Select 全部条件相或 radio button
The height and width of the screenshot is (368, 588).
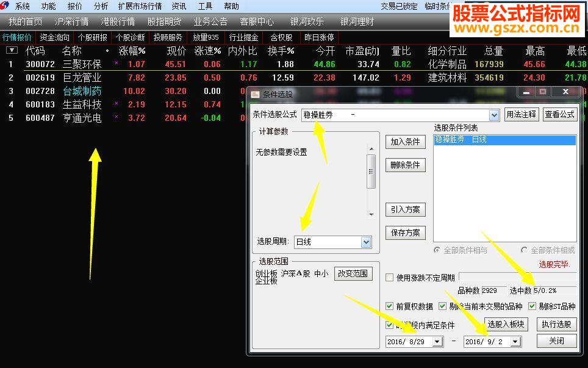(524, 250)
